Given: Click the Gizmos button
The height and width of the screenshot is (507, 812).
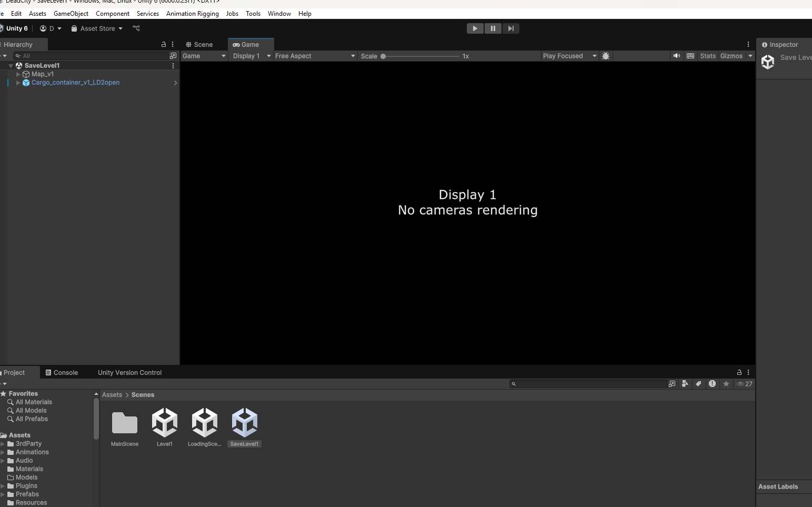Looking at the screenshot, I should pos(733,56).
